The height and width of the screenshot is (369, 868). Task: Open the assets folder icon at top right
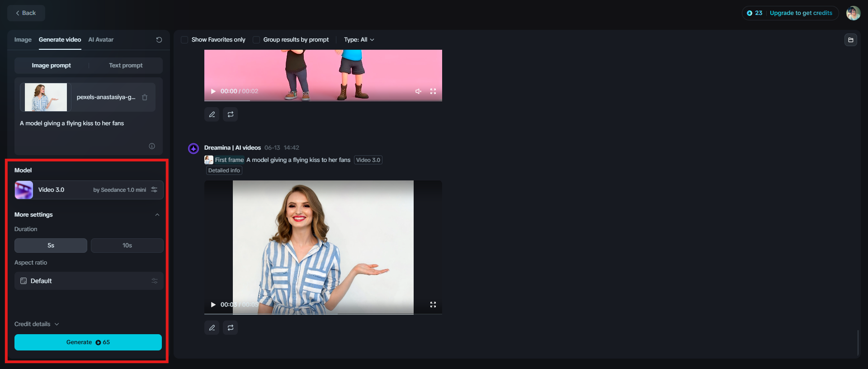tap(850, 40)
